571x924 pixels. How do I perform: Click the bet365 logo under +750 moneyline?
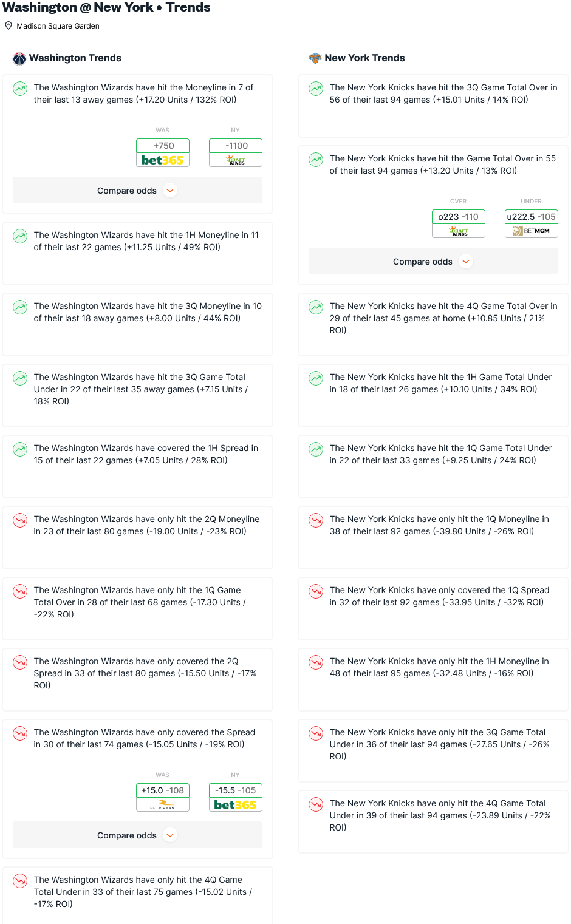tap(163, 160)
